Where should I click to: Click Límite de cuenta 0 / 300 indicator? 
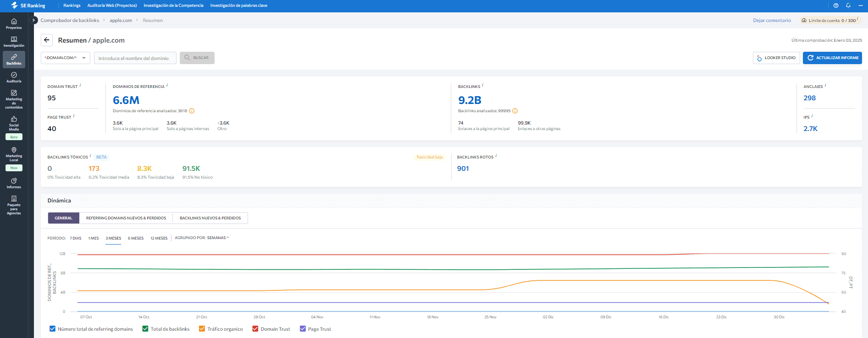(x=830, y=20)
